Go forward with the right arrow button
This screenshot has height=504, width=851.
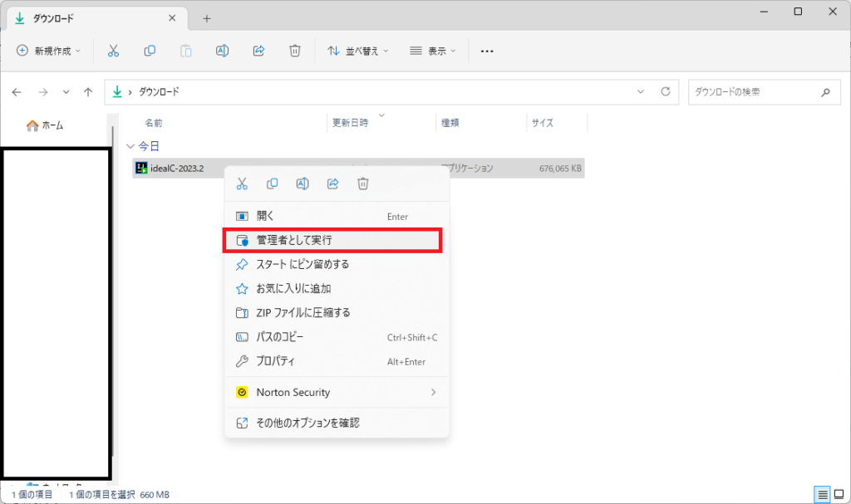pyautogui.click(x=43, y=92)
